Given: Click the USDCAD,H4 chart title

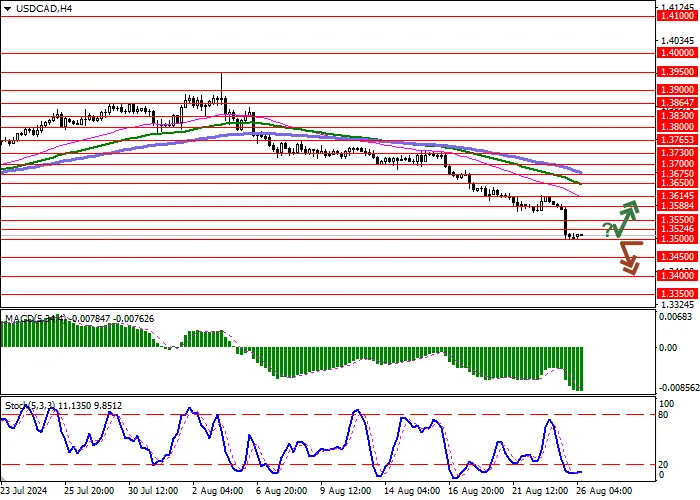Looking at the screenshot, I should pyautogui.click(x=44, y=8).
